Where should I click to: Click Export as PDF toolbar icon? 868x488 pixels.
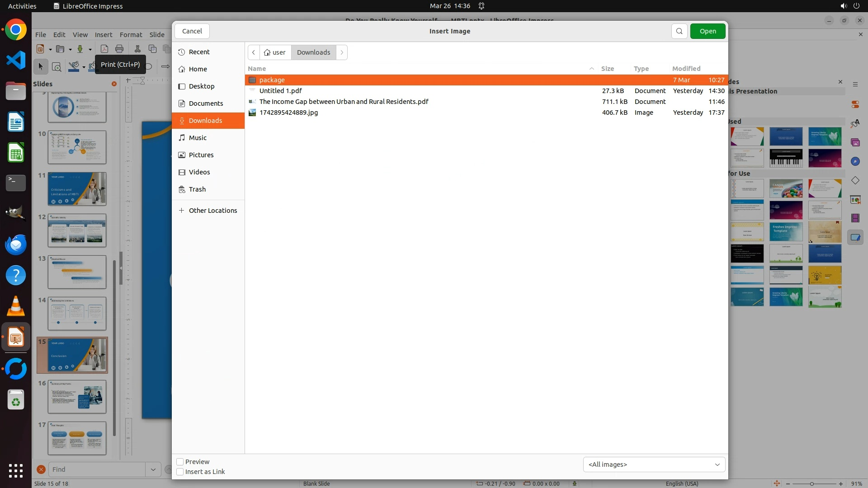tap(104, 49)
